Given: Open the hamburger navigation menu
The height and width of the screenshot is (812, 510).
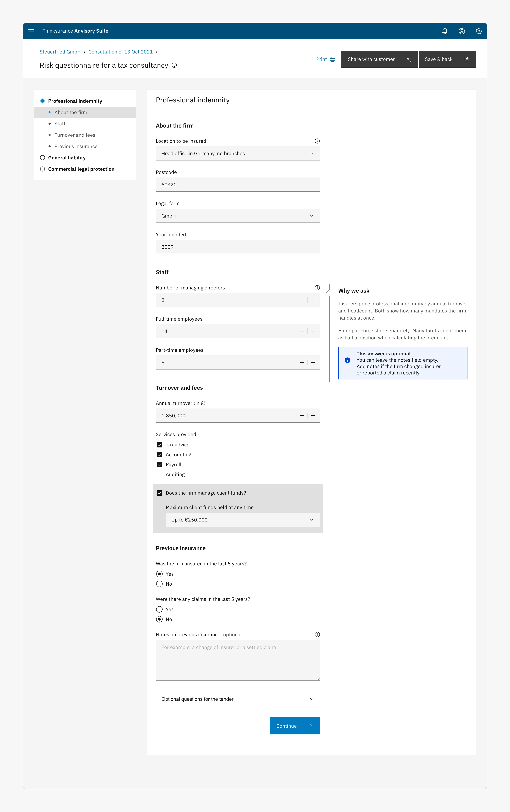Looking at the screenshot, I should tap(31, 31).
